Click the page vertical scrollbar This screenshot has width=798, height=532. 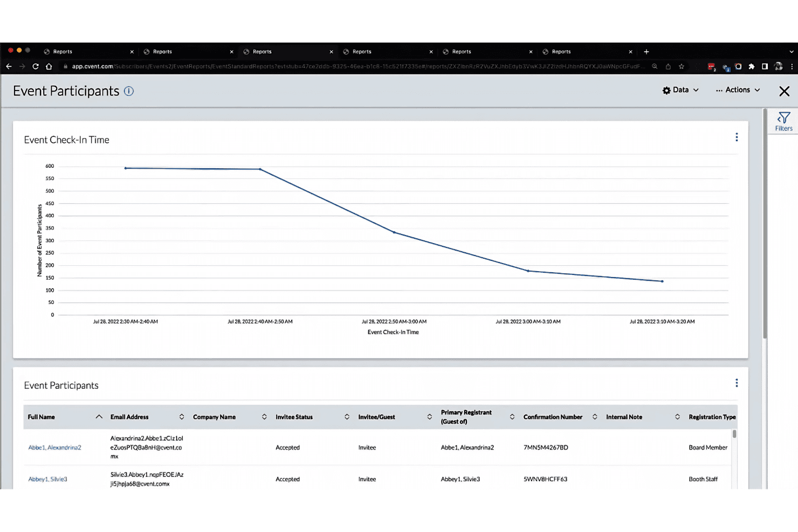[x=765, y=224]
